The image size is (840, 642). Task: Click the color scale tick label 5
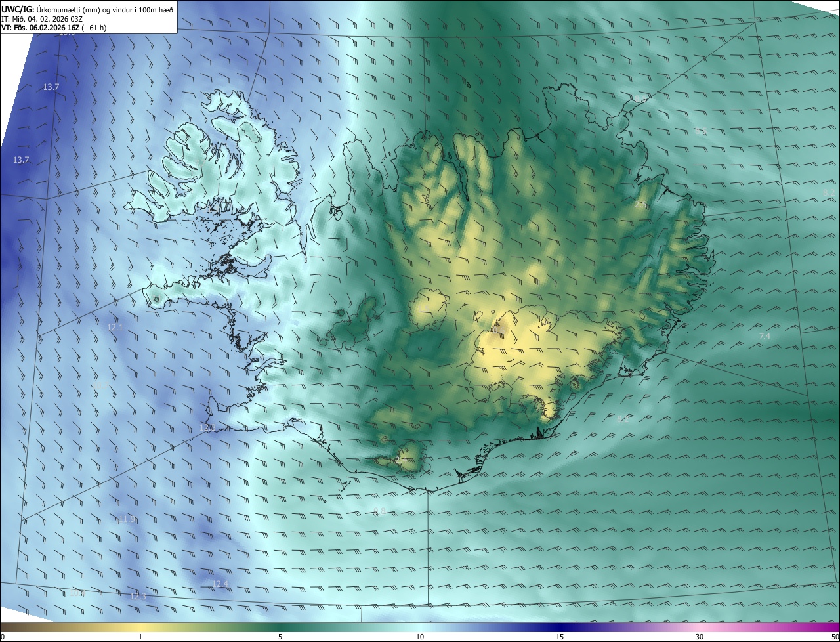[x=280, y=637]
